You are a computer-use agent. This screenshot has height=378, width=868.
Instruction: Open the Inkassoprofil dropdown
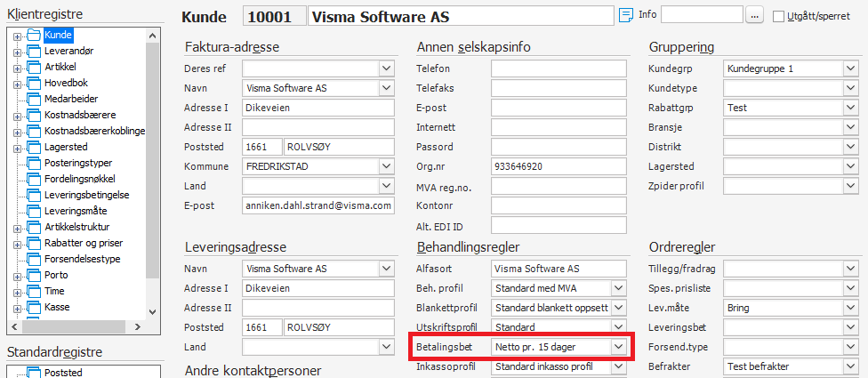[618, 366]
